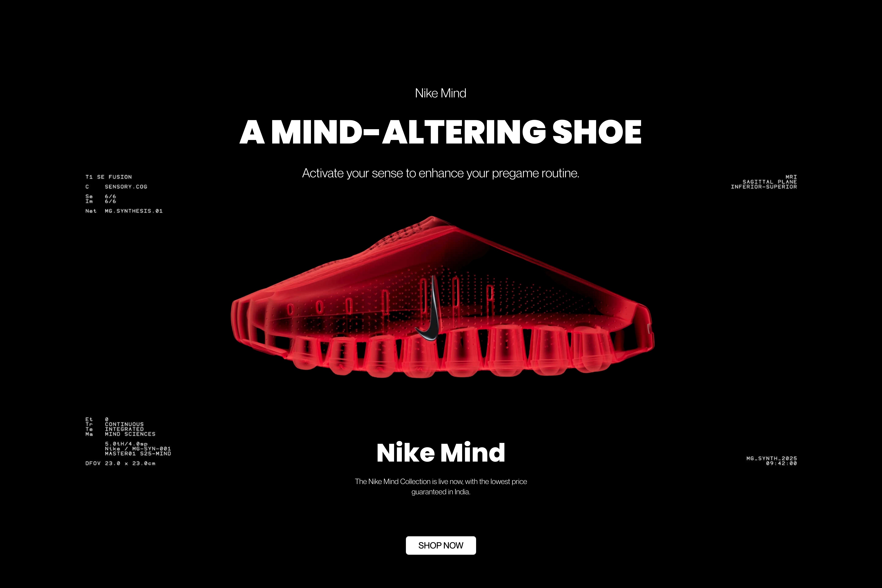Click the DFOV 23.0 x 23.0cm text
The image size is (882, 588).
click(120, 463)
